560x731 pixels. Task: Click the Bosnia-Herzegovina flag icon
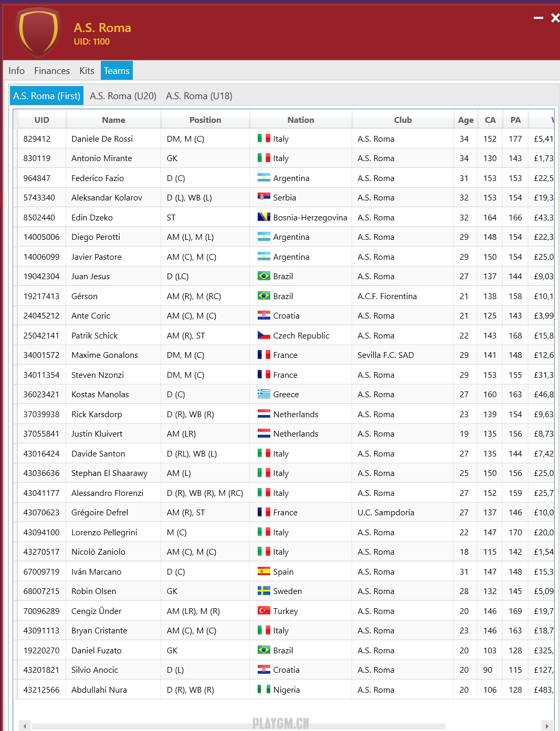pyautogui.click(x=264, y=217)
